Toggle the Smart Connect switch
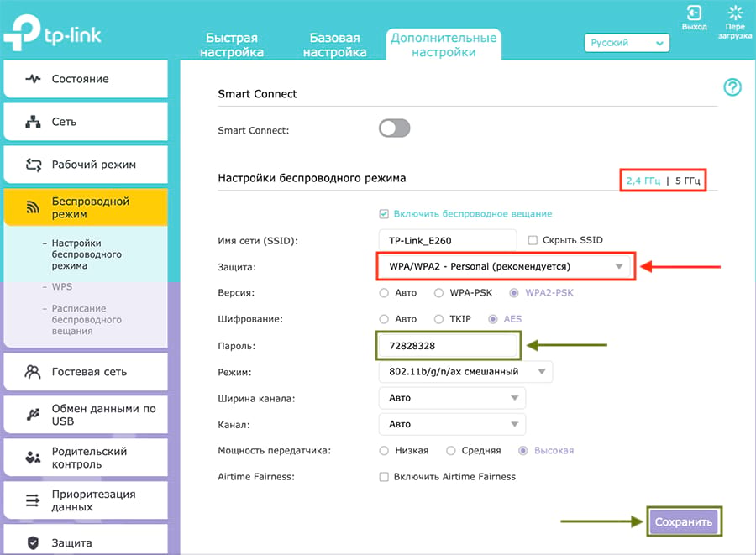This screenshot has width=756, height=555. click(x=395, y=128)
